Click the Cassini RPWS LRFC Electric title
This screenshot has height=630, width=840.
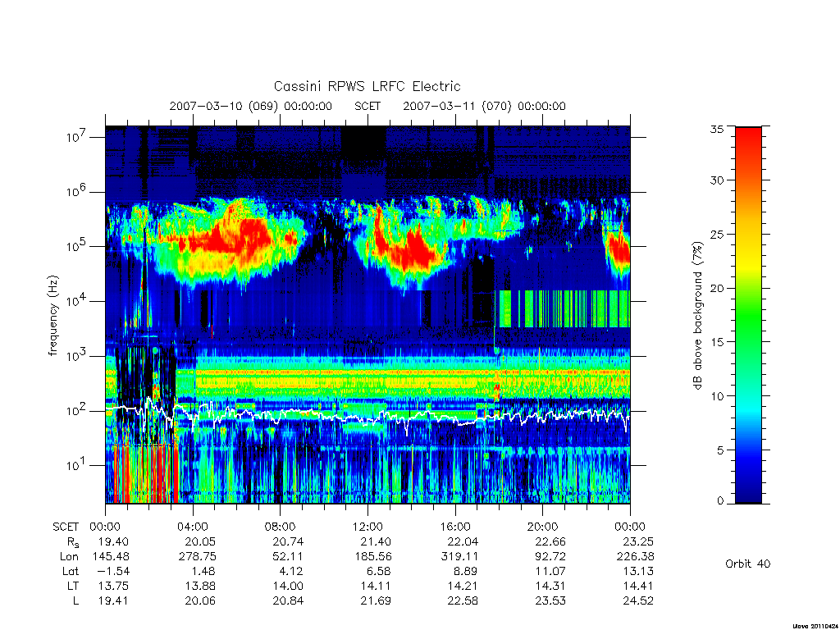point(367,87)
